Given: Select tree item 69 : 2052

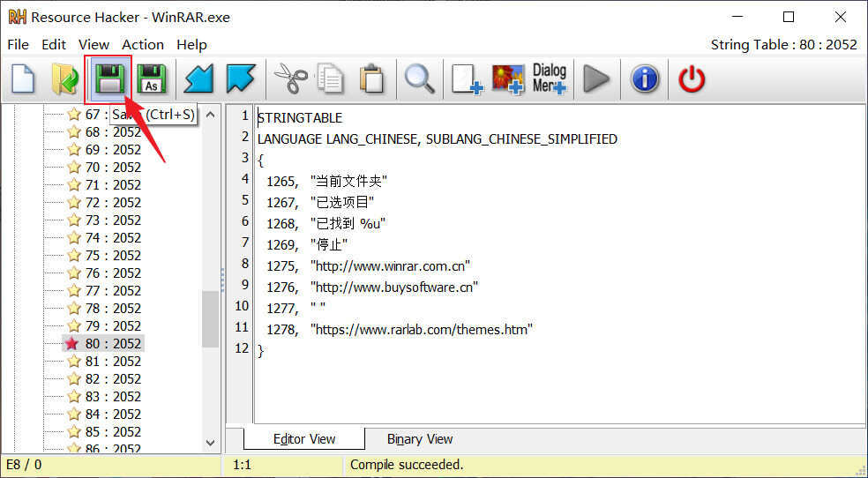Looking at the screenshot, I should (113, 150).
